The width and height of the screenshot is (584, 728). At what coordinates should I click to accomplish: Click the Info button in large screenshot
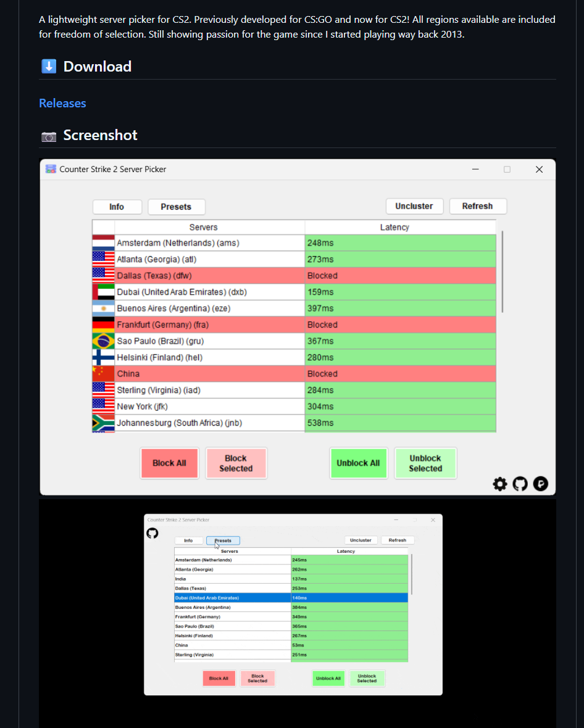click(117, 207)
